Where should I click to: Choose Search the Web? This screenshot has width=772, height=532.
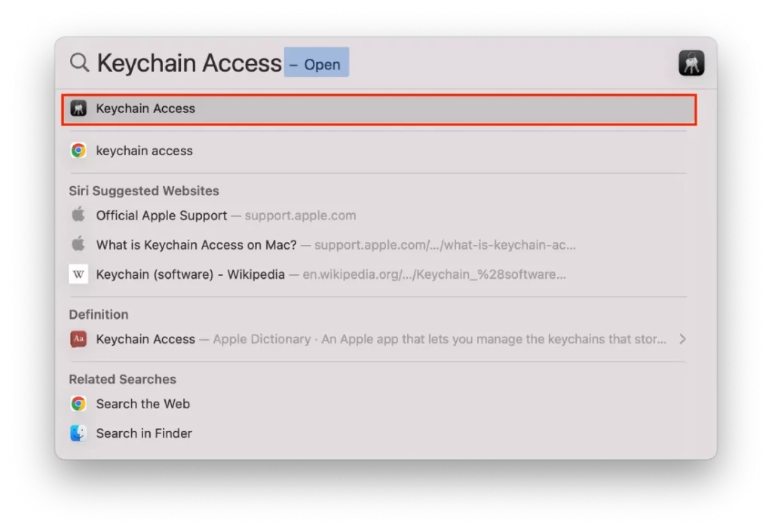click(x=378, y=404)
